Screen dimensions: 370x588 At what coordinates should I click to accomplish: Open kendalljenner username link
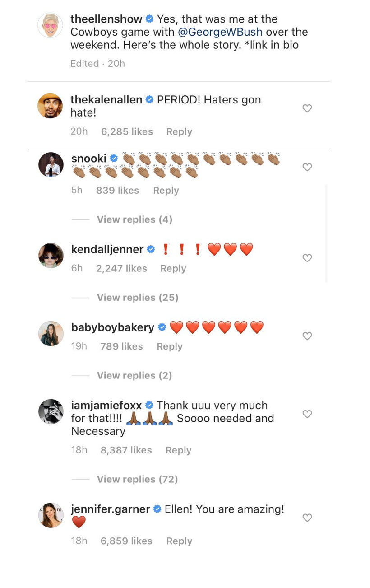[107, 249]
